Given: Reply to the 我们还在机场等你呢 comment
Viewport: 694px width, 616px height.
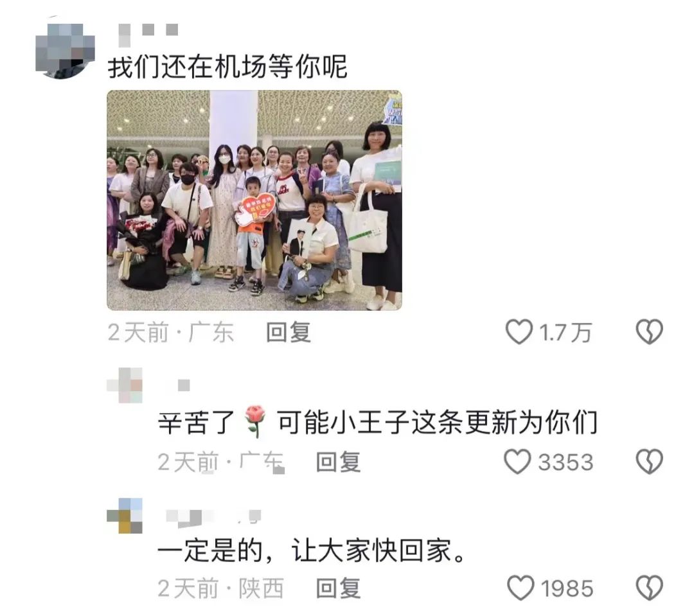Looking at the screenshot, I should click(288, 332).
